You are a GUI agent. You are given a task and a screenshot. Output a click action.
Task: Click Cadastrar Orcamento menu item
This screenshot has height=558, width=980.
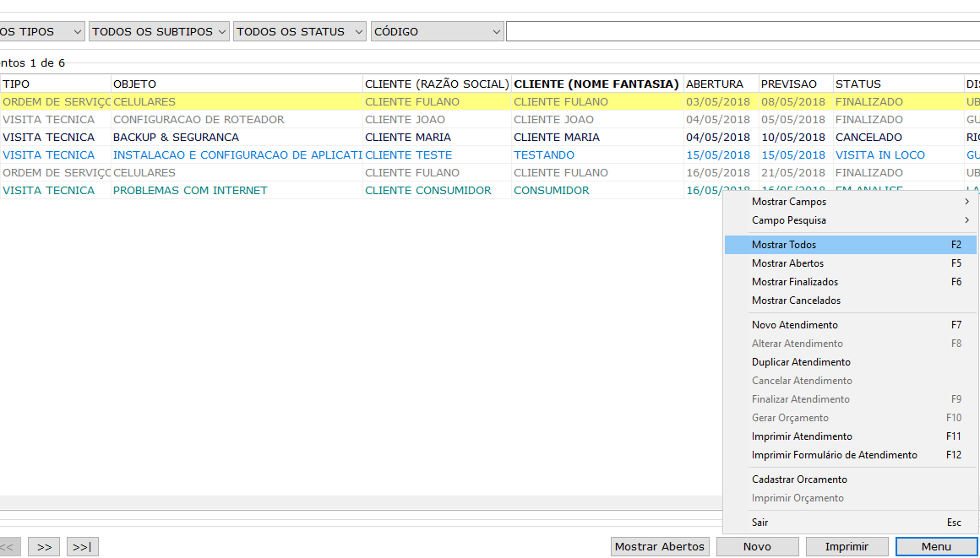(x=851, y=479)
